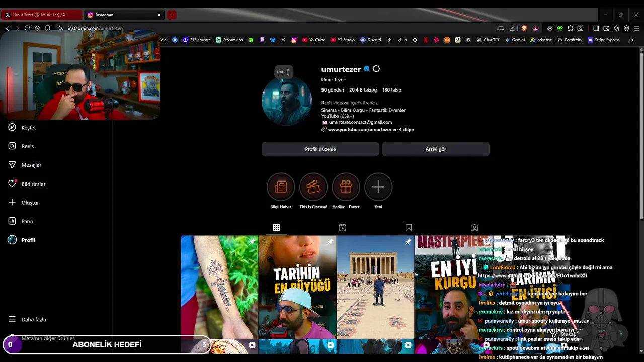
Task: Open the Instagram bookmark icon
Action: pyautogui.click(x=294, y=40)
